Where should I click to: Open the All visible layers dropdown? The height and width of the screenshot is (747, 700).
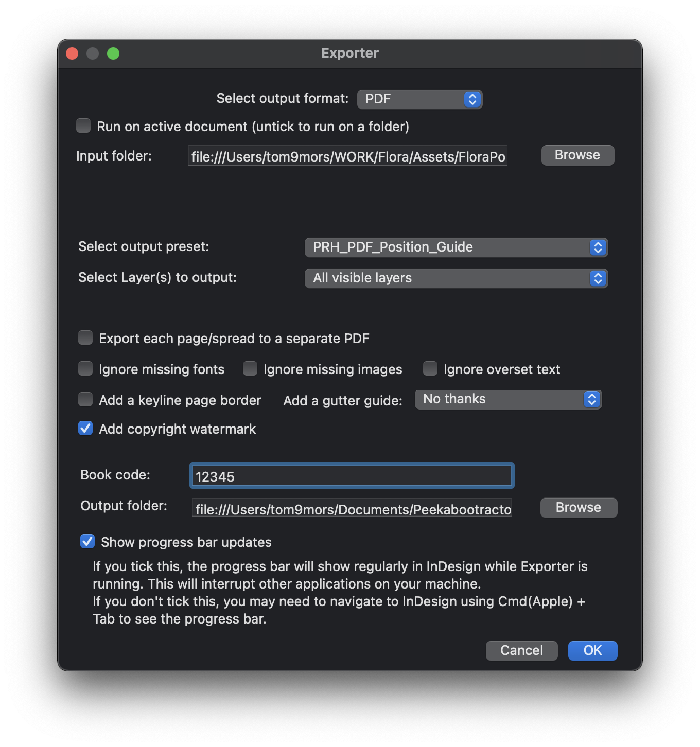(x=456, y=278)
